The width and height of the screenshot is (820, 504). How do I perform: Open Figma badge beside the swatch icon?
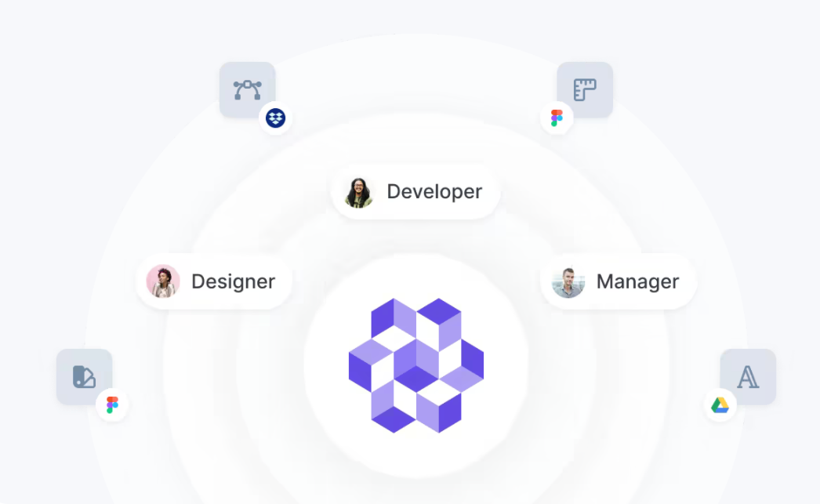112,405
